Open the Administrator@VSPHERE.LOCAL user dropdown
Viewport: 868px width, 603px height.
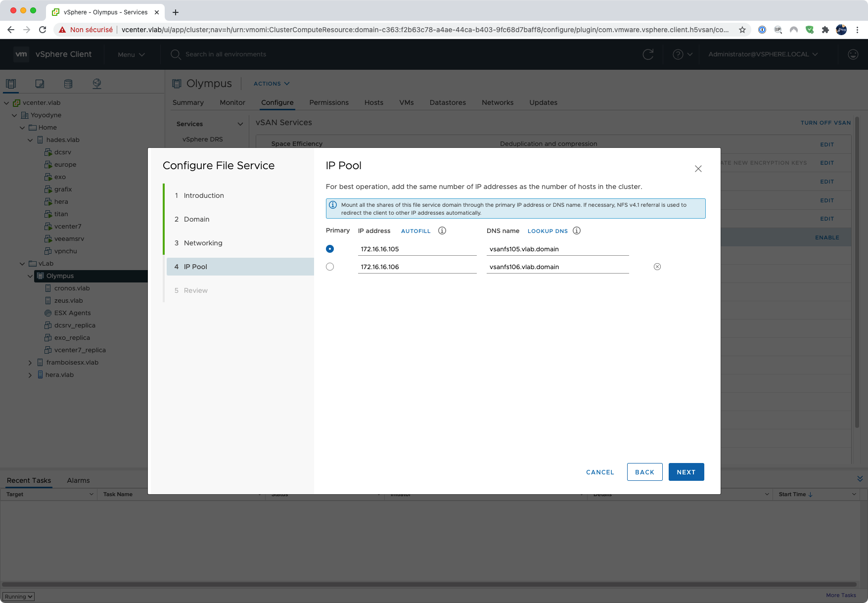(763, 54)
